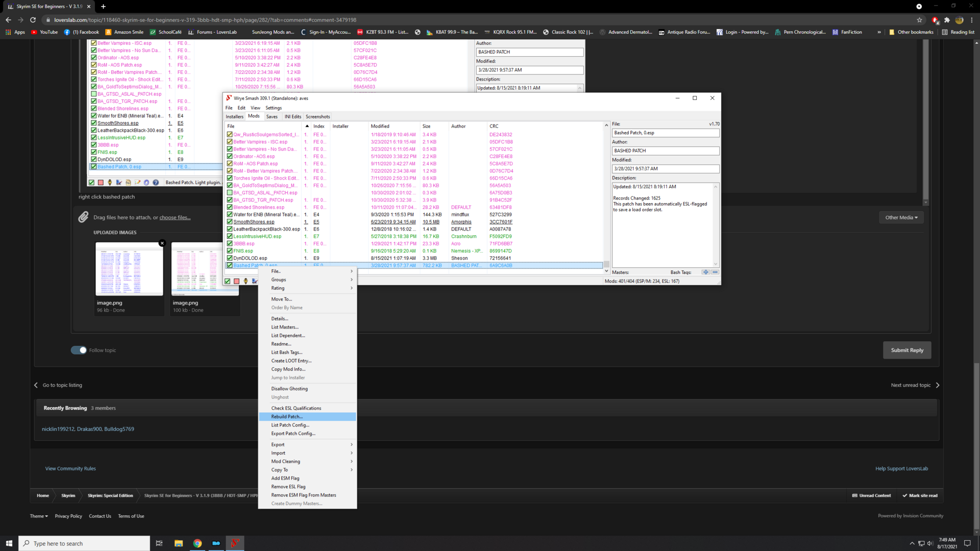
Task: Open the Amazon Smile bookmark
Action: tap(125, 32)
